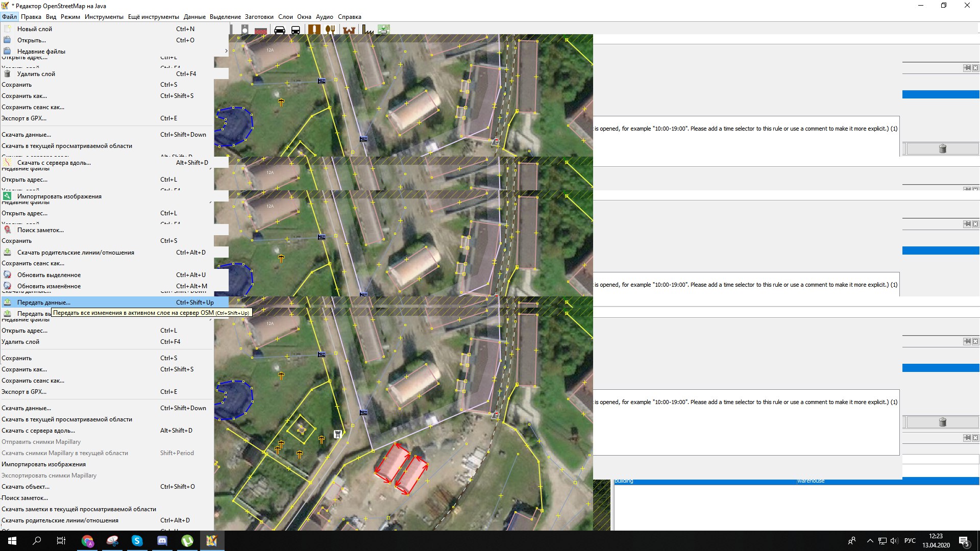Open the Windows notification center

click(x=964, y=541)
